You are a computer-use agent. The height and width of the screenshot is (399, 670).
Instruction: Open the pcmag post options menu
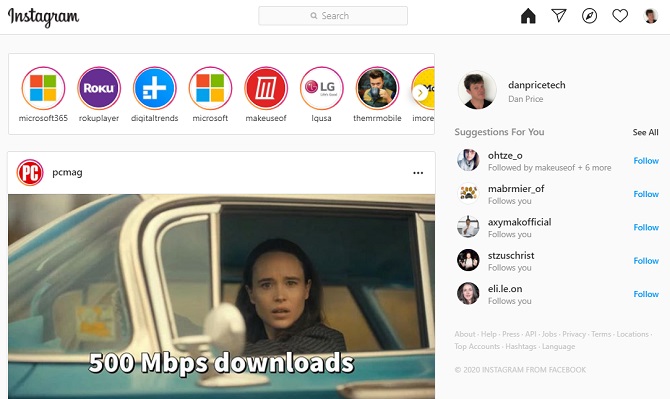(x=418, y=173)
